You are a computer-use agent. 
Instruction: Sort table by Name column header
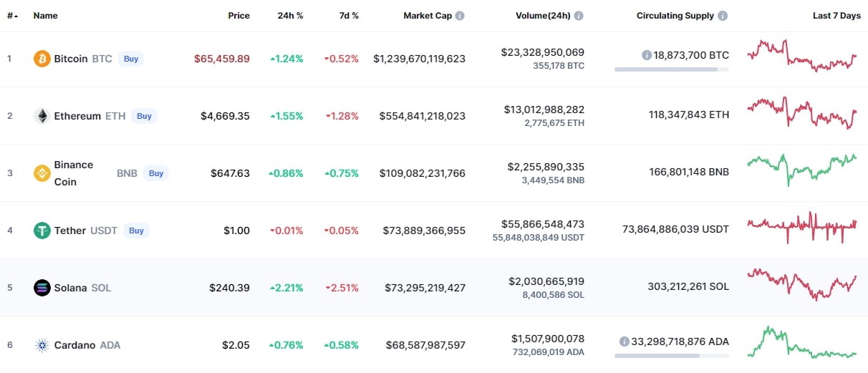46,16
